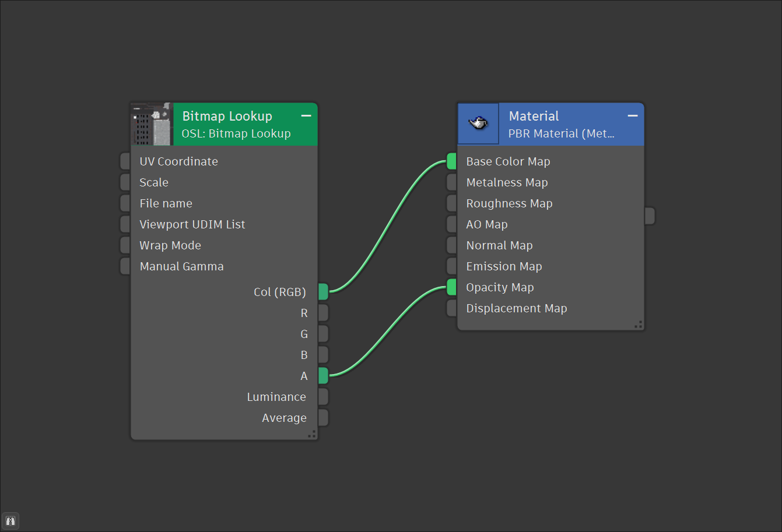Screen dimensions: 782x532
Task: Click the R output socket
Action: tap(324, 313)
